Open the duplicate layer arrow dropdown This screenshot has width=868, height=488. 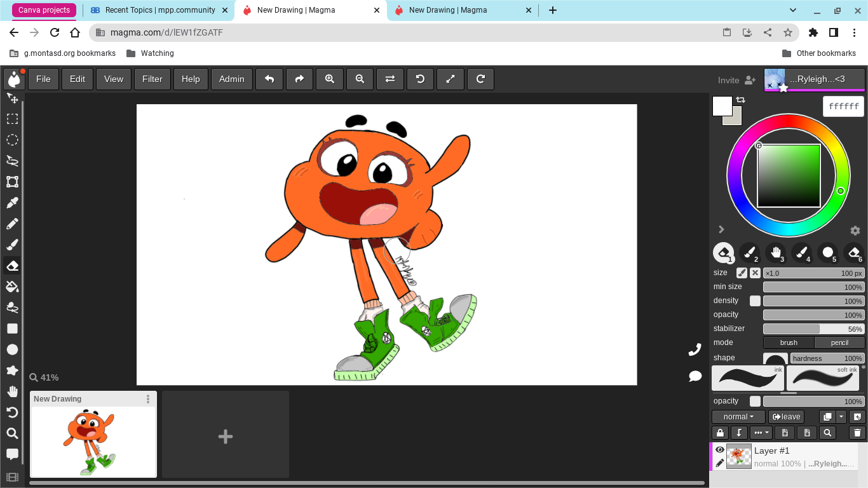point(841,417)
